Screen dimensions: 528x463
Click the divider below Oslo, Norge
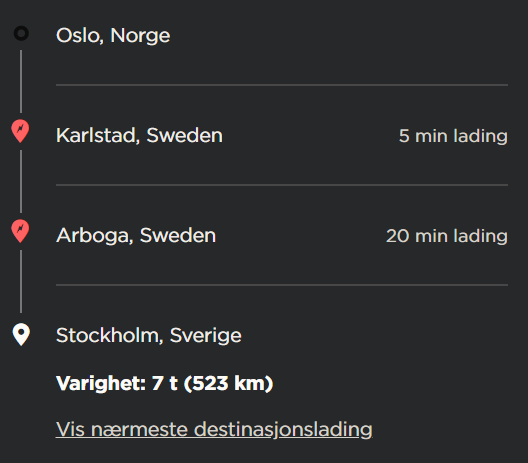tap(282, 85)
